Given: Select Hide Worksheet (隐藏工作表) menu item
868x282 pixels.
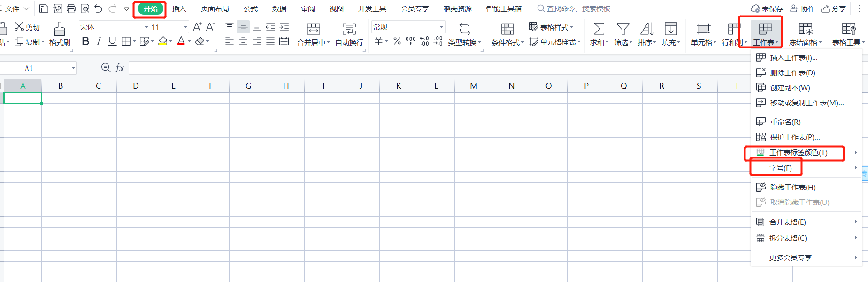Looking at the screenshot, I should click(807, 187).
